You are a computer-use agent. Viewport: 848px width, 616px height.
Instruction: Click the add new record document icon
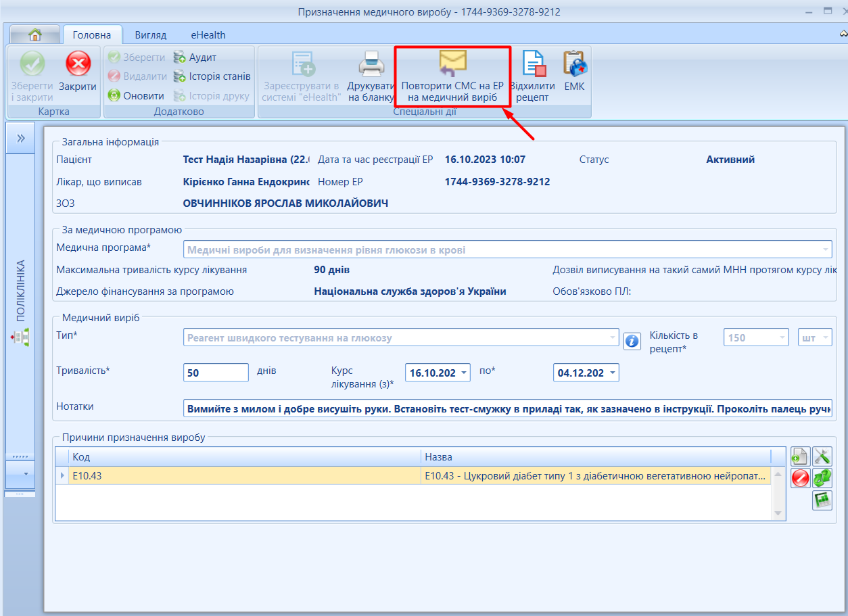[x=801, y=457]
